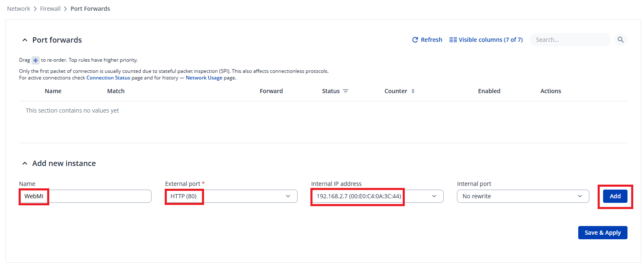644x267 pixels.
Task: Collapse the Port forwards section chevron
Action: pos(25,40)
